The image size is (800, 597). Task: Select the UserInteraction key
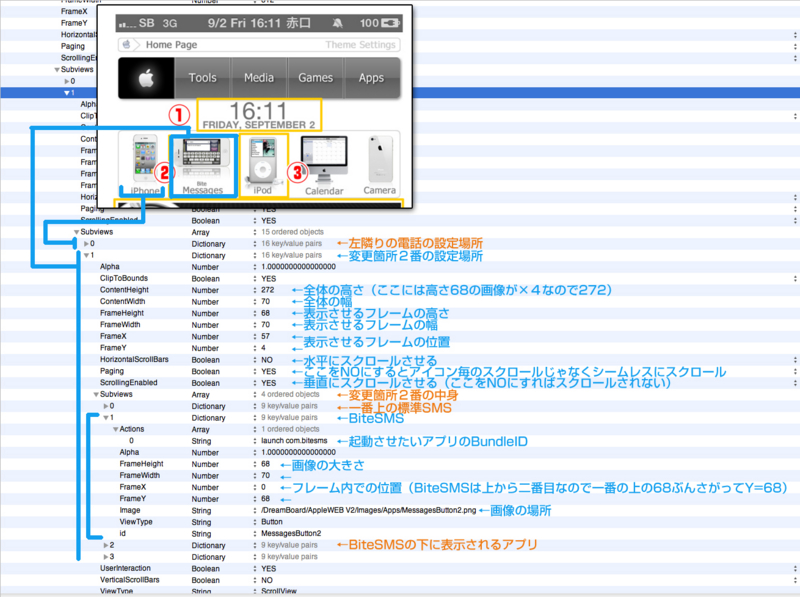pos(125,568)
